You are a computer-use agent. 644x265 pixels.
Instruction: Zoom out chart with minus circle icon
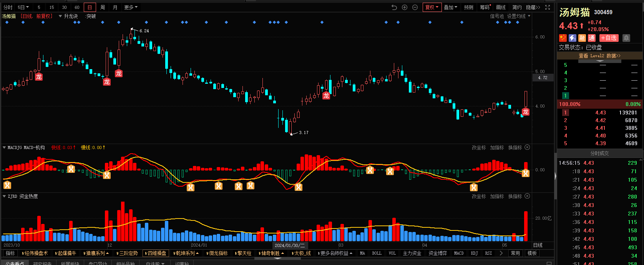pyautogui.click(x=415, y=7)
